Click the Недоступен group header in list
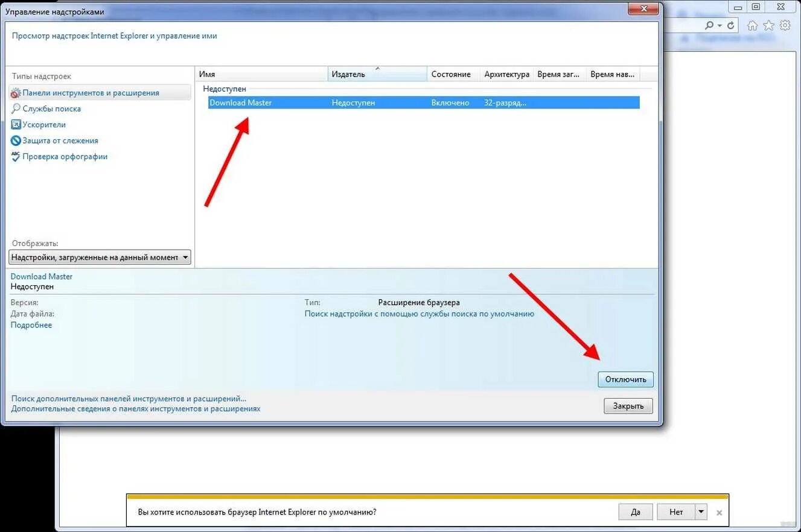 [225, 89]
